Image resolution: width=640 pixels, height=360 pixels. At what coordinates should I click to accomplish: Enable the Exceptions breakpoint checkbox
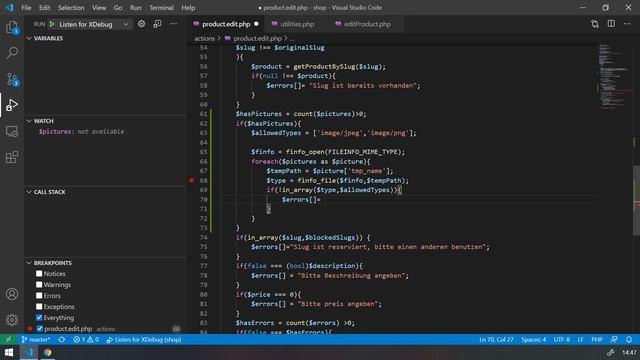[x=39, y=307]
